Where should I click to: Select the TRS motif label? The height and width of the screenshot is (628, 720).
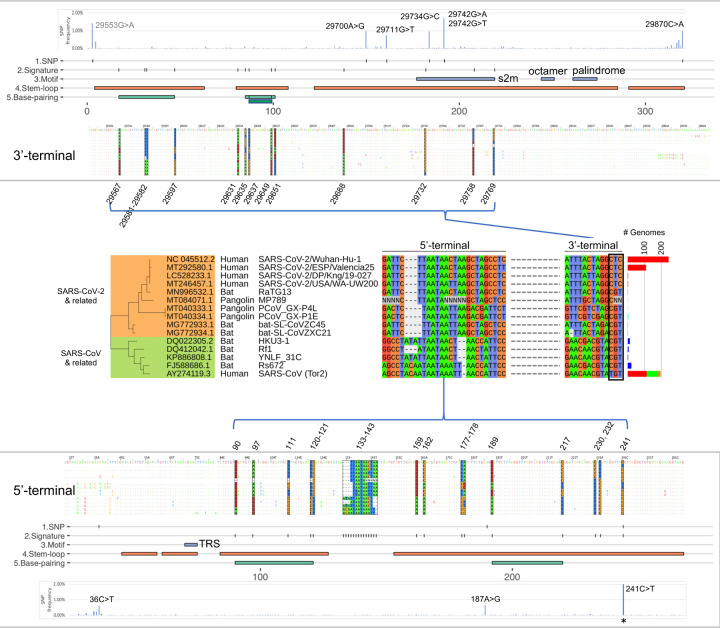pos(209,544)
